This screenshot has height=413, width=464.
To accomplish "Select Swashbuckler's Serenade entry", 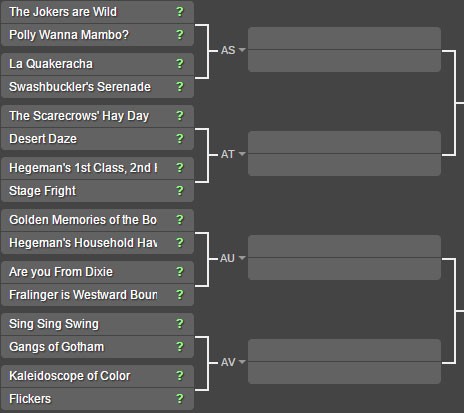I will [x=97, y=87].
